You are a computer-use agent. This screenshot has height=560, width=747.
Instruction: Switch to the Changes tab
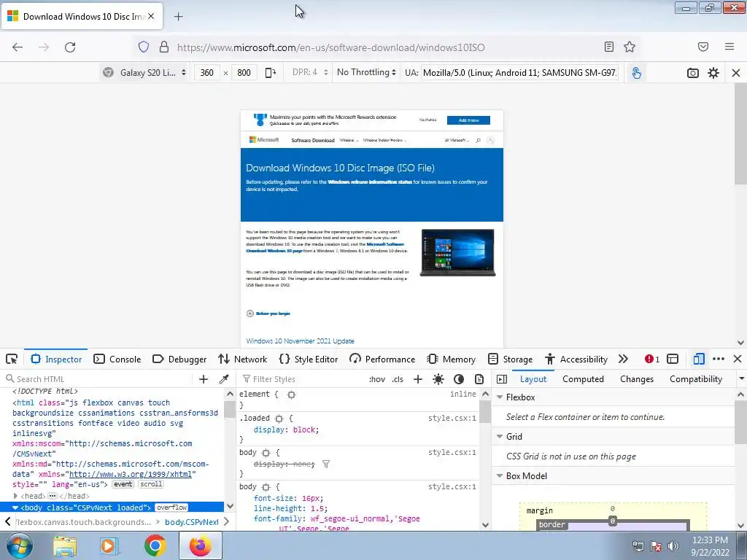pyautogui.click(x=636, y=379)
